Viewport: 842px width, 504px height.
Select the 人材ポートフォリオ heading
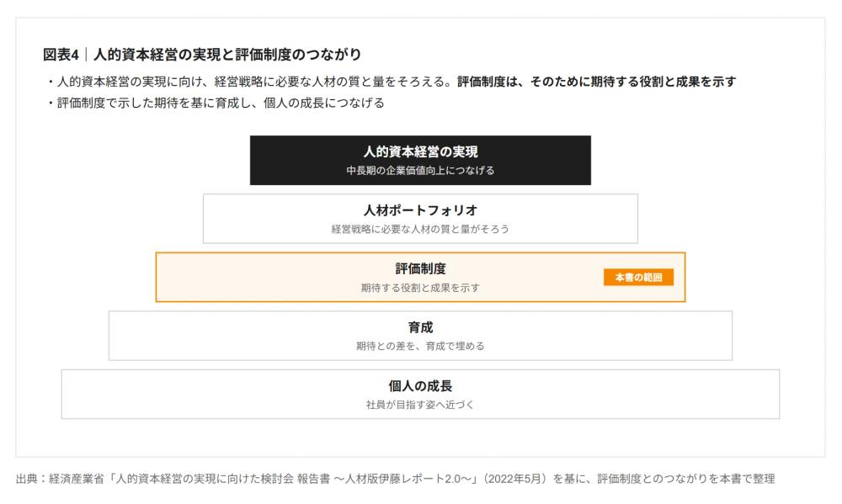[x=420, y=210]
